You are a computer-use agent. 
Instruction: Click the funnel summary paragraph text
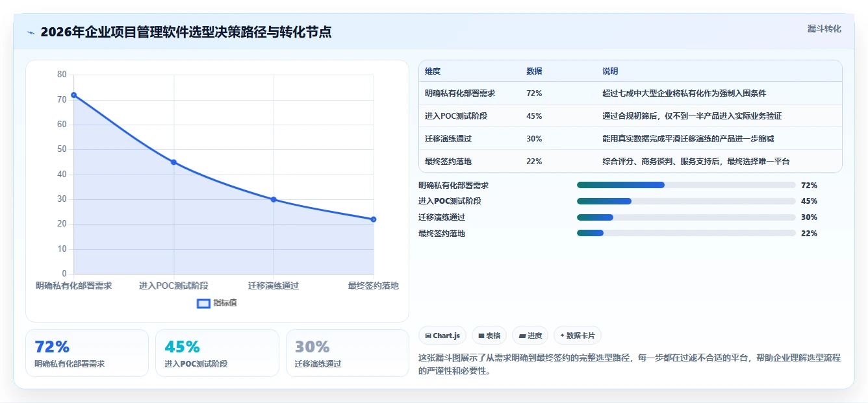click(630, 364)
